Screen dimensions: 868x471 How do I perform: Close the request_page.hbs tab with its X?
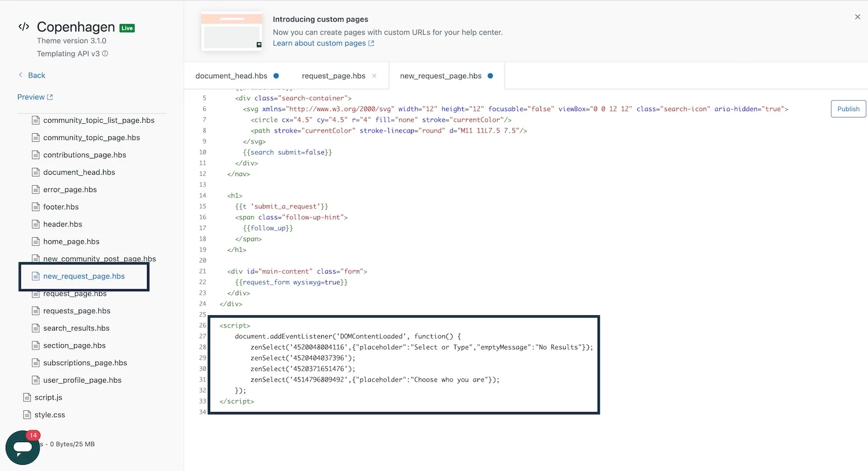pyautogui.click(x=374, y=76)
